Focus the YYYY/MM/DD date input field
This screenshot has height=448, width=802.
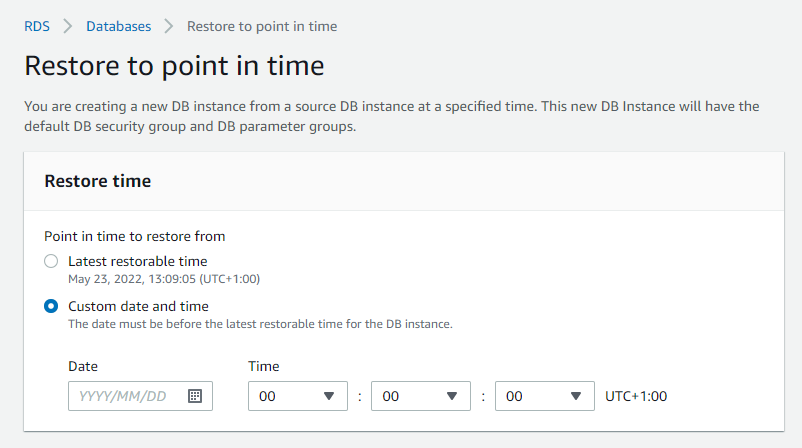pos(140,396)
